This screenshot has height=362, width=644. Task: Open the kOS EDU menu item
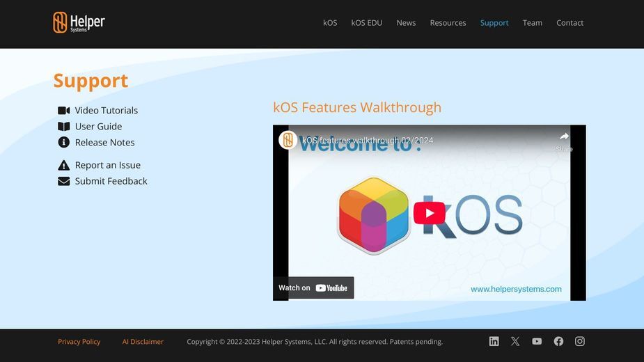click(366, 23)
